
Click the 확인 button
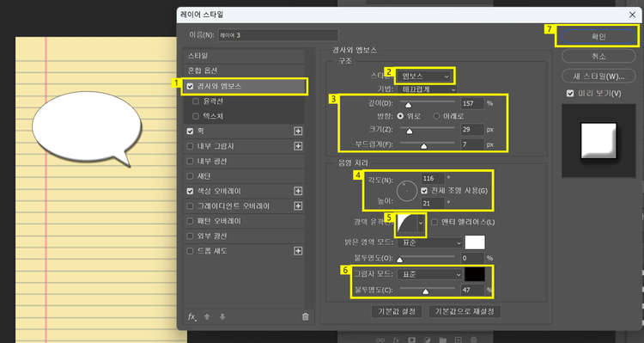click(x=598, y=37)
